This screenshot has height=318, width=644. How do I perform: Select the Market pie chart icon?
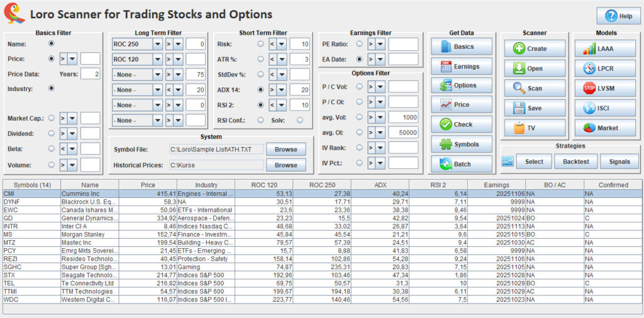pyautogui.click(x=589, y=128)
